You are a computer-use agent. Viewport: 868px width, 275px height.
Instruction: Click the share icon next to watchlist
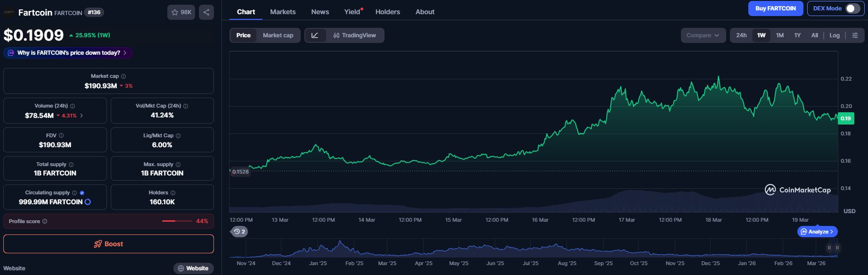coord(206,12)
